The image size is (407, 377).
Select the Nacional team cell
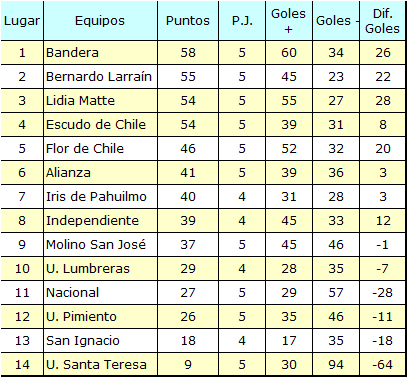(x=100, y=293)
